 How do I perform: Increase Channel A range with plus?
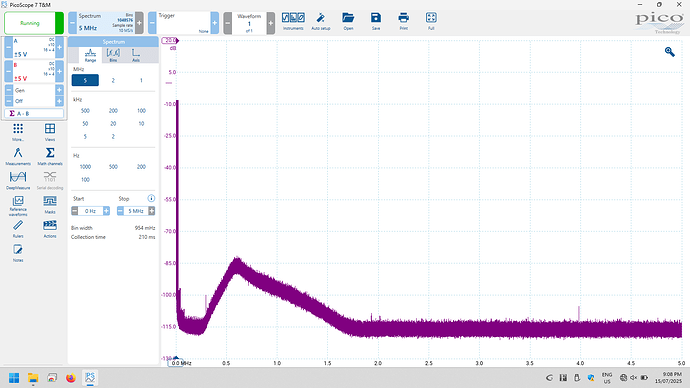(x=59, y=48)
